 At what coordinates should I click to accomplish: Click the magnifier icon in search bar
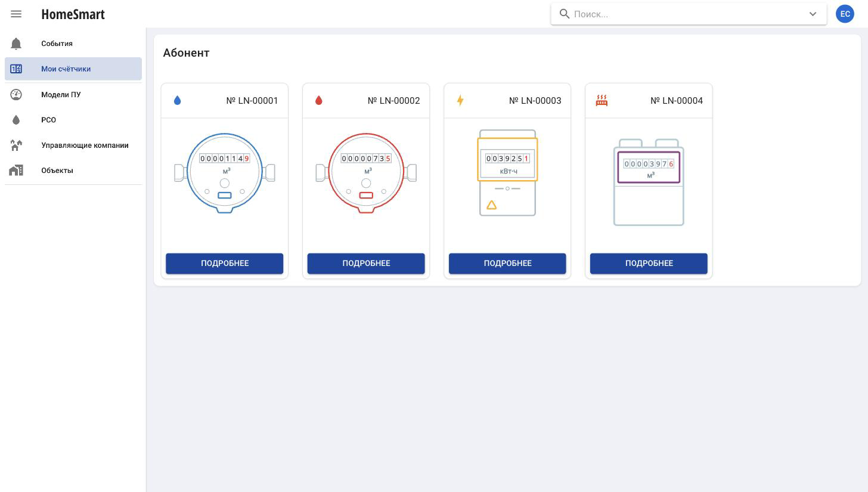[564, 14]
